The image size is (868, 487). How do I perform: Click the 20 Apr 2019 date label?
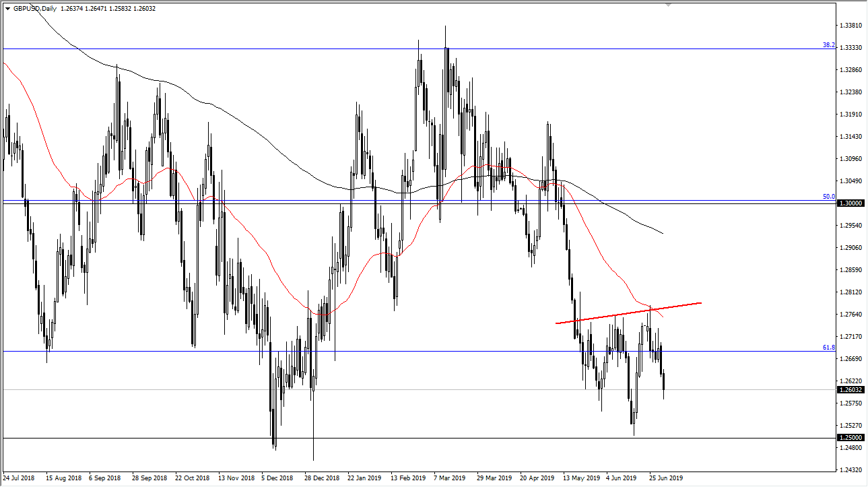click(x=536, y=478)
